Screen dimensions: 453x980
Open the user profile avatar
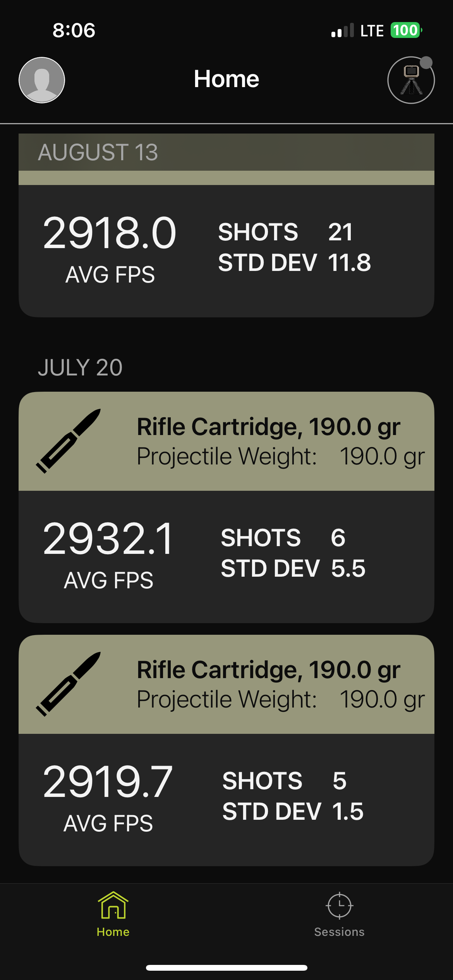click(42, 80)
